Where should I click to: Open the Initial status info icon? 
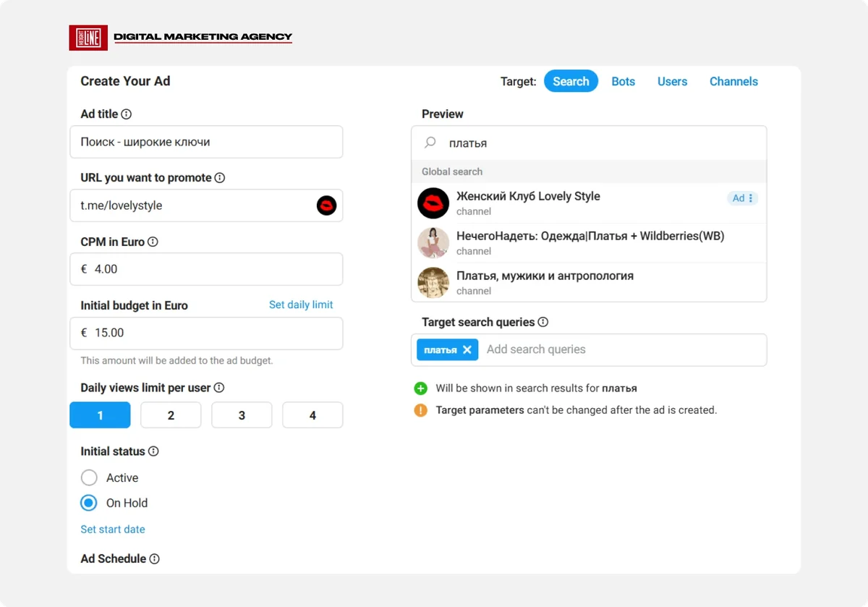(153, 451)
